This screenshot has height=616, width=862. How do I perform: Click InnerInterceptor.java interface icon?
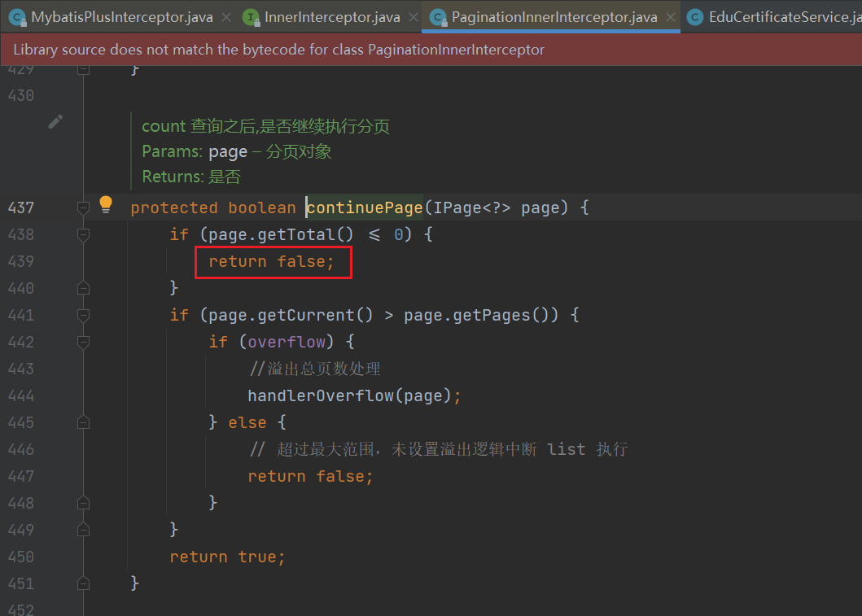click(x=251, y=17)
